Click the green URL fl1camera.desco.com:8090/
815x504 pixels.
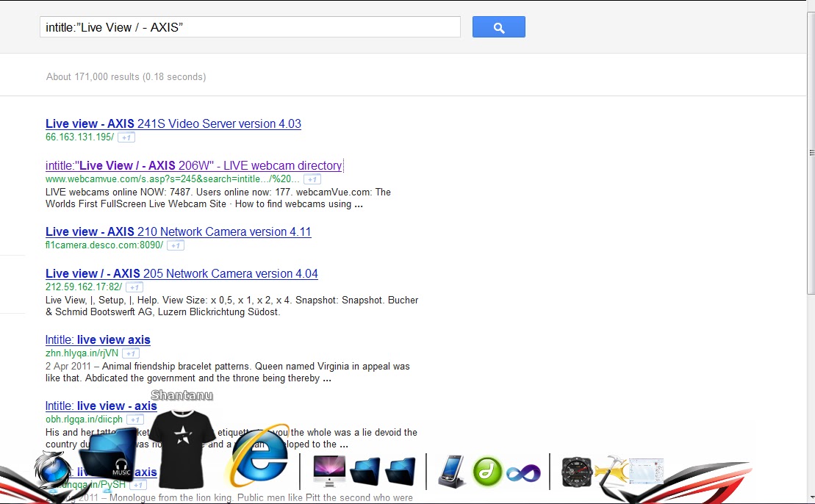click(104, 245)
